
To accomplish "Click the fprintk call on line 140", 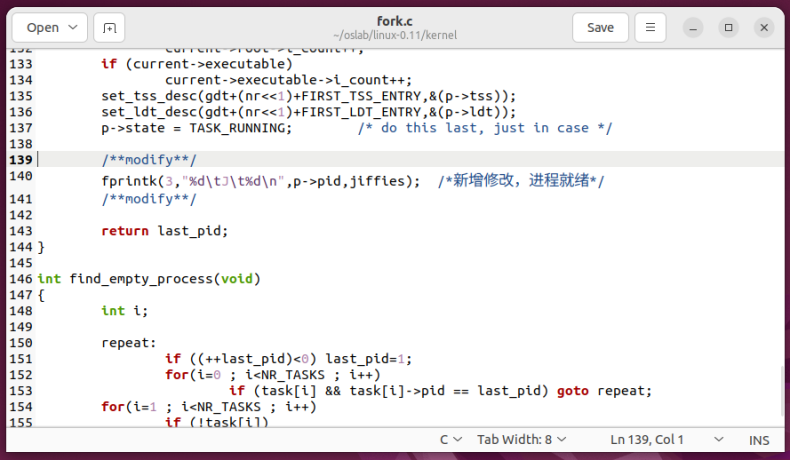I will [260, 181].
